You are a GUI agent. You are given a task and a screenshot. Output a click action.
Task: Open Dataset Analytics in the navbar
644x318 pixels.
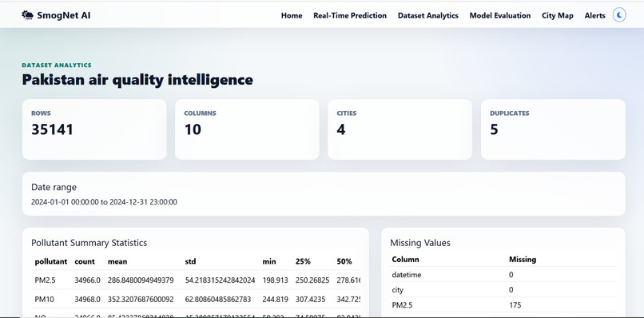(428, 16)
